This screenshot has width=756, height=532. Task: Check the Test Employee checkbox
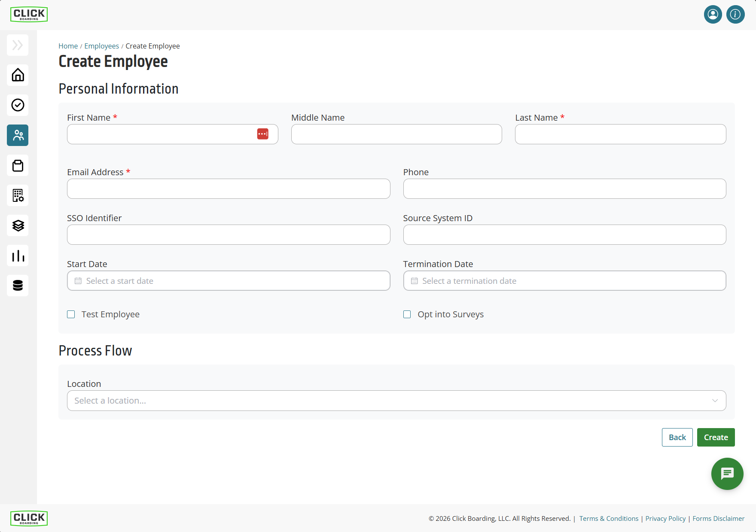[71, 314]
